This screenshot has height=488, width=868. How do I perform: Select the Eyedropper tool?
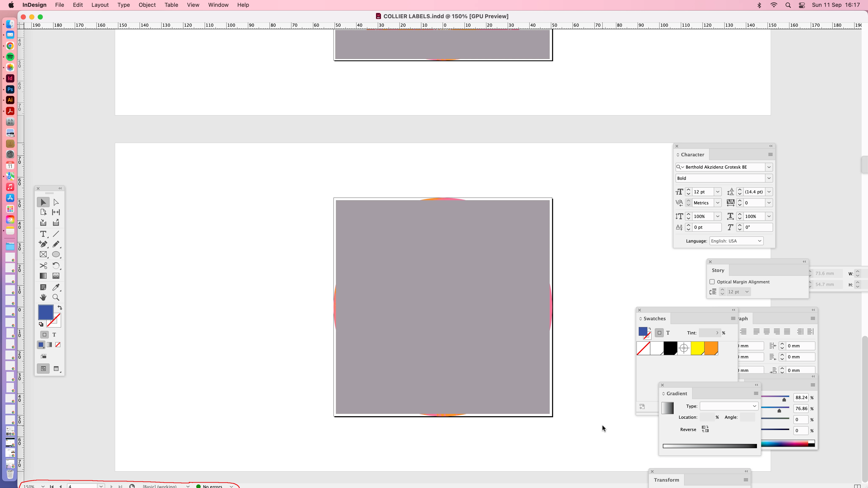tap(56, 287)
